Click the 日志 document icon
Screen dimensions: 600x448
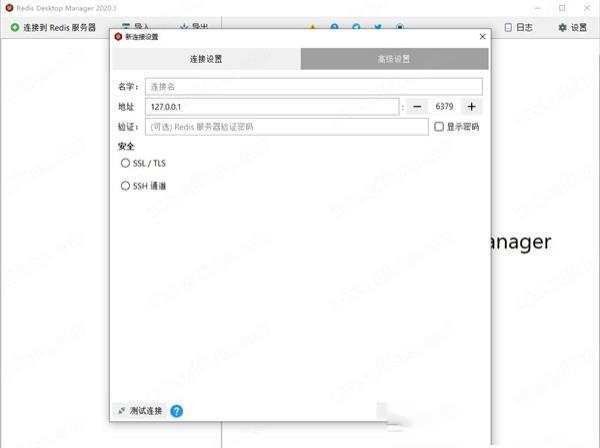(x=508, y=28)
